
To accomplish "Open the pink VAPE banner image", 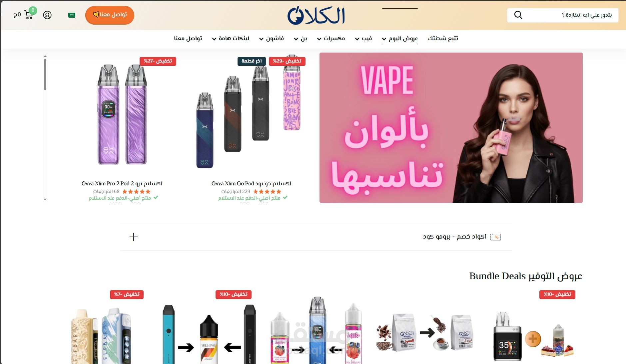I will point(451,128).
